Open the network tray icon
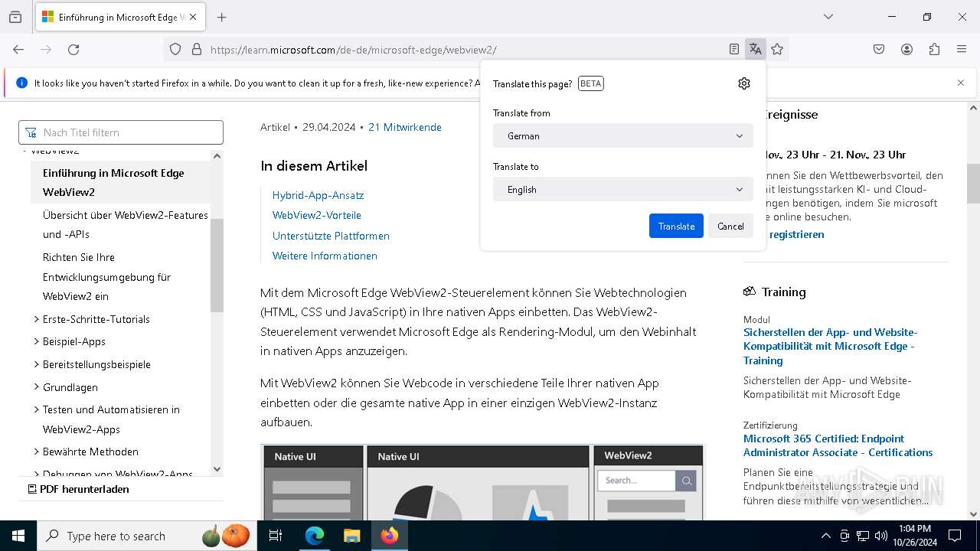The width and height of the screenshot is (980, 551). 863,536
